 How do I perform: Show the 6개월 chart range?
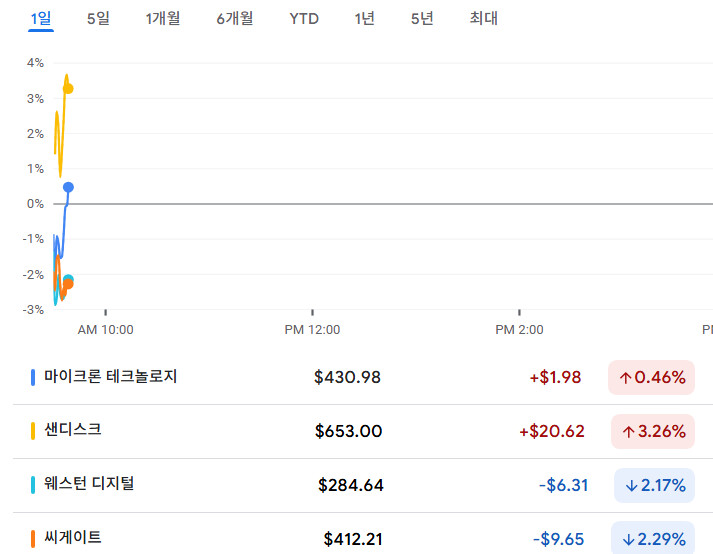[x=234, y=18]
